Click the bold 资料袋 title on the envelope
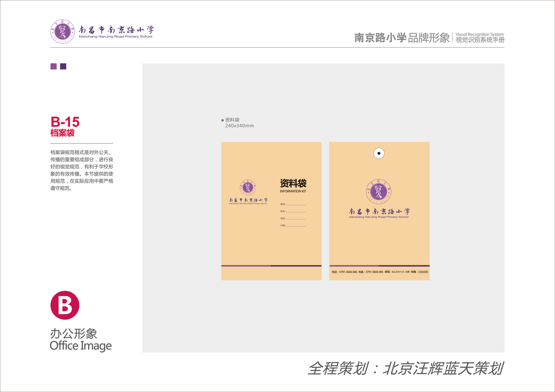555x392 pixels. pyautogui.click(x=293, y=183)
